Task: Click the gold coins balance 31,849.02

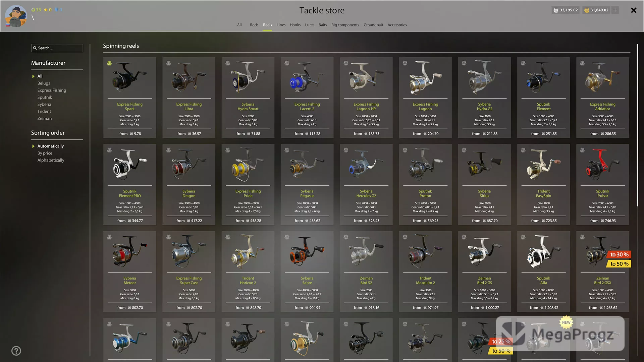Action: pos(596,10)
